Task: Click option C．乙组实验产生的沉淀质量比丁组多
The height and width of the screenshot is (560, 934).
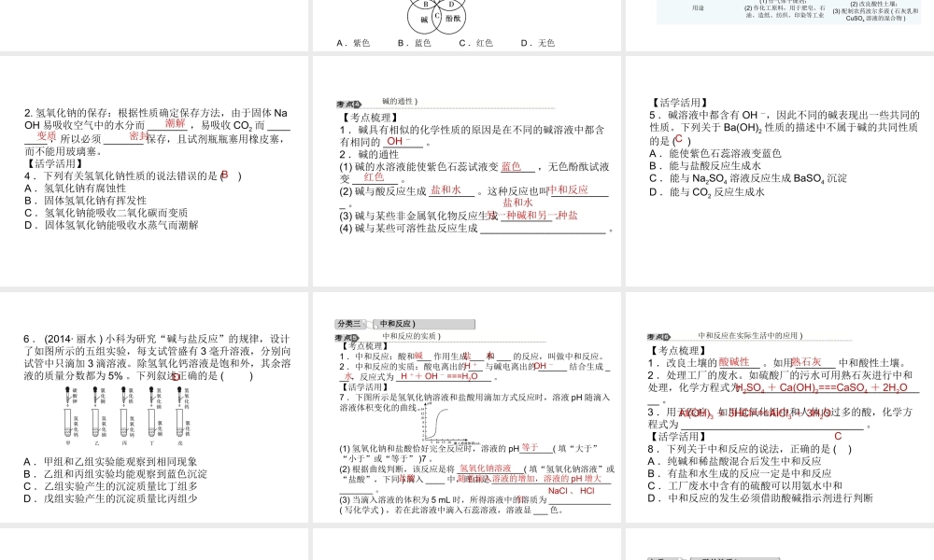Action: (x=110, y=486)
